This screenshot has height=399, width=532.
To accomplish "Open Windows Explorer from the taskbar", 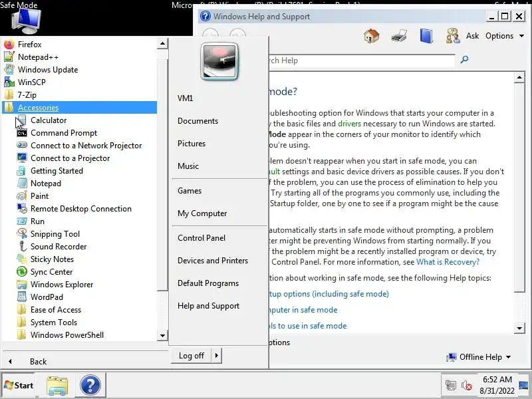I will (57, 386).
